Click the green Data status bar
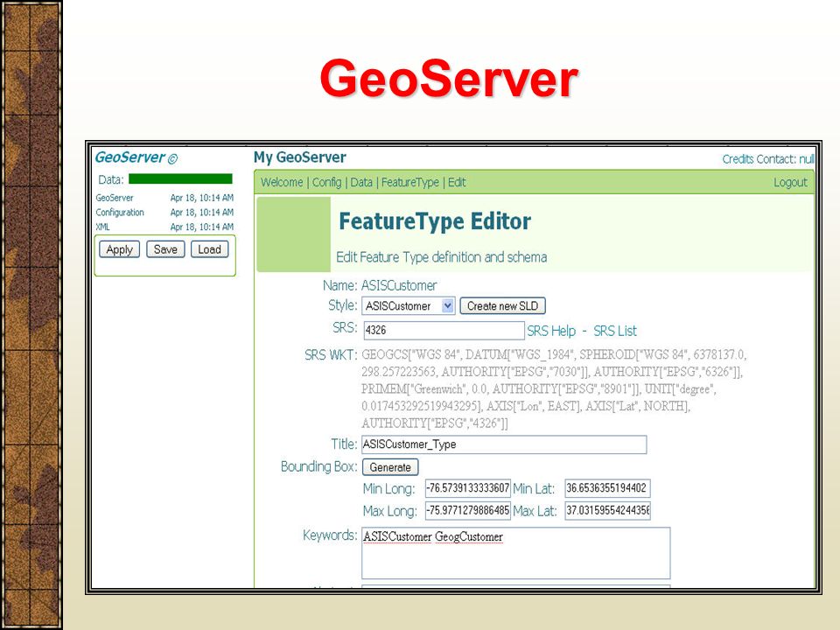Viewport: 840px width, 630px height. coord(180,178)
